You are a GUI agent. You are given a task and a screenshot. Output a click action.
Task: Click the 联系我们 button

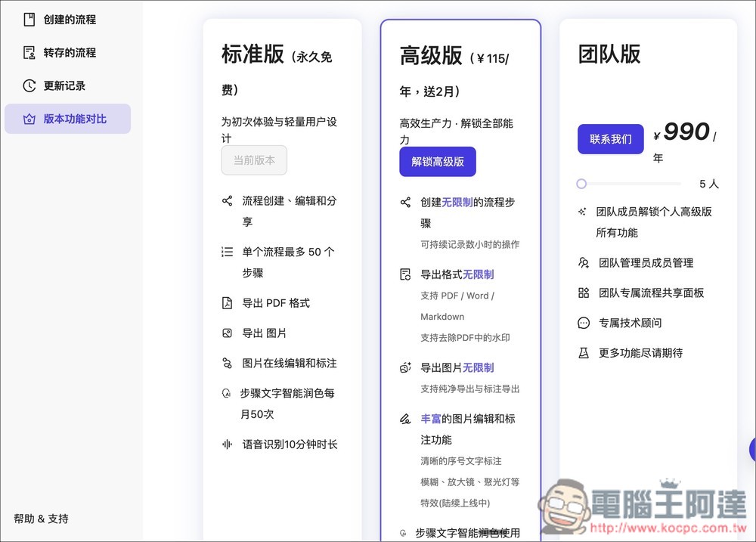pos(610,138)
